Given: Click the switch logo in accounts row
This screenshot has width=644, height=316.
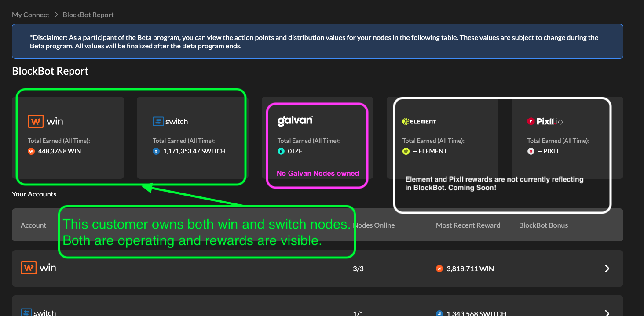Looking at the screenshot, I should [x=38, y=312].
